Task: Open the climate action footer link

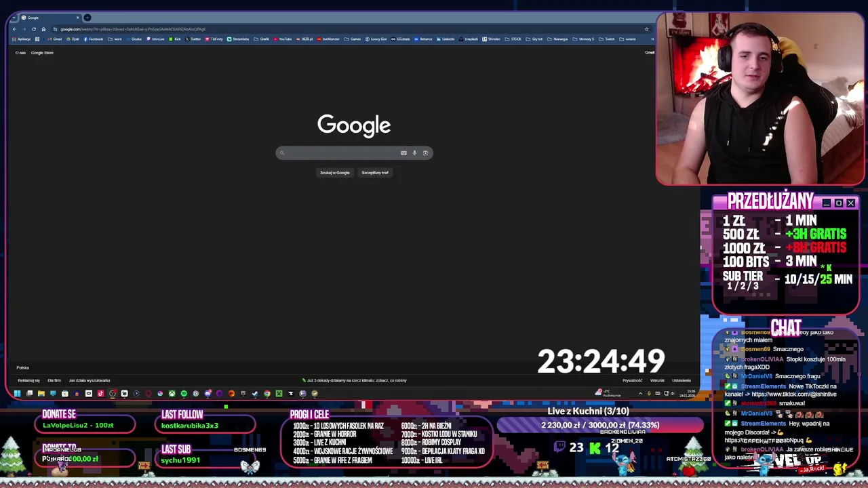Action: (x=355, y=381)
